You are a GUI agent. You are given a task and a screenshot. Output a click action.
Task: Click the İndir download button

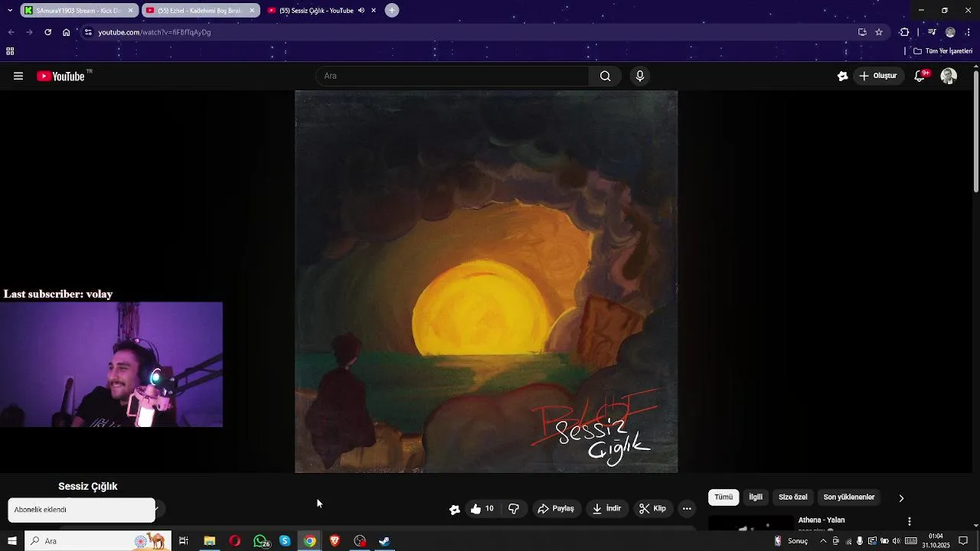pos(607,509)
